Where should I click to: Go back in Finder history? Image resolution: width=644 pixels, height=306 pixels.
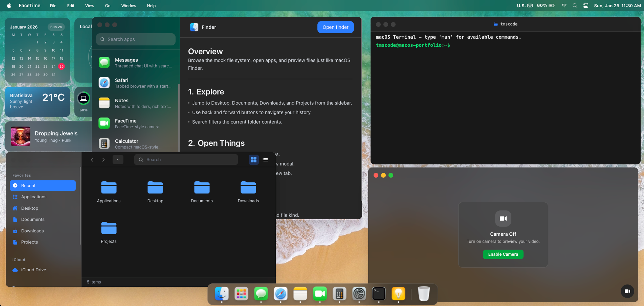pyautogui.click(x=92, y=160)
